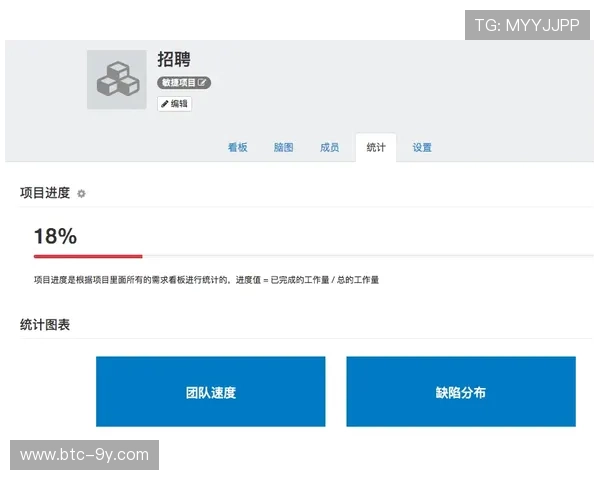Open the 脑图 tab
600x480 pixels.
pos(284,147)
